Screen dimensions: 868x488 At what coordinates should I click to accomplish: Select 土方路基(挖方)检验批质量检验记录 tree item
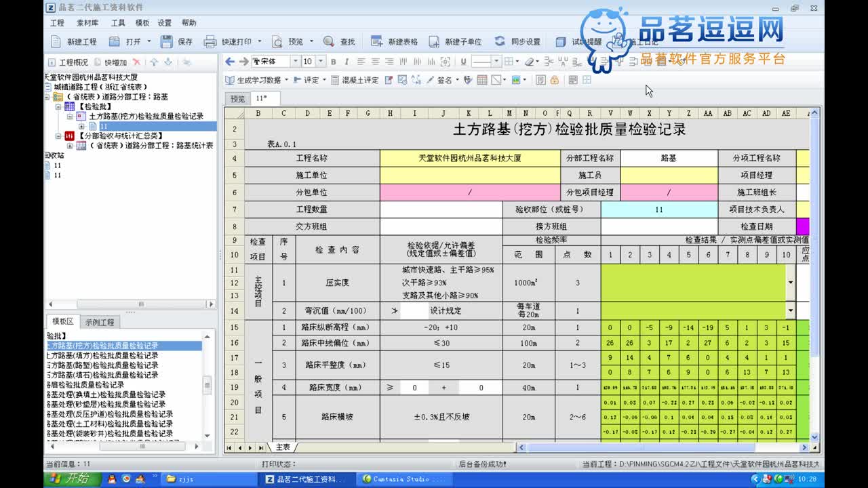click(x=146, y=117)
